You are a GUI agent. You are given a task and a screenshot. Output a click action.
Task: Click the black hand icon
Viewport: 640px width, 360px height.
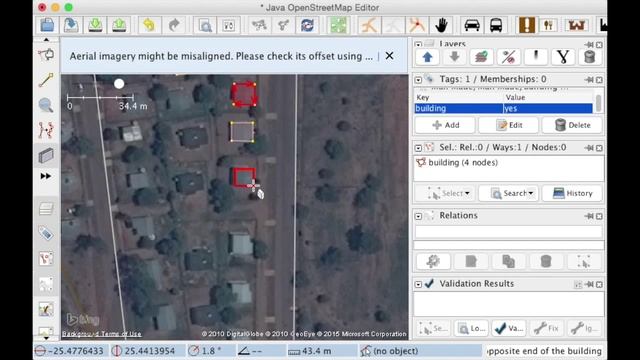pyautogui.click(x=441, y=25)
